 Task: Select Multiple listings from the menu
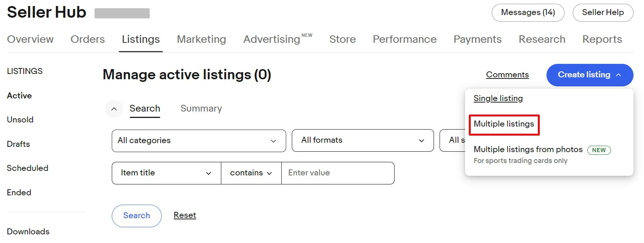click(x=504, y=124)
